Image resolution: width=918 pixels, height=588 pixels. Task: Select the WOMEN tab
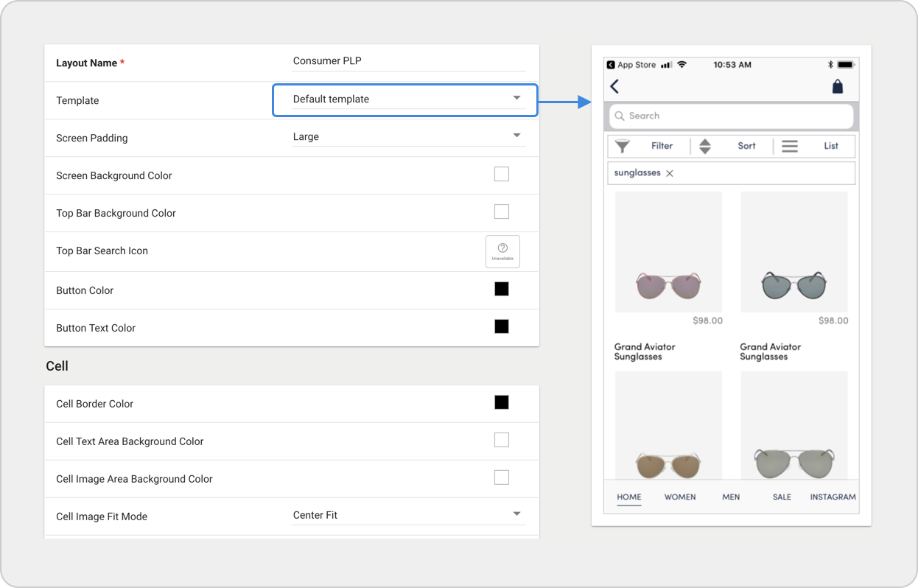point(680,497)
